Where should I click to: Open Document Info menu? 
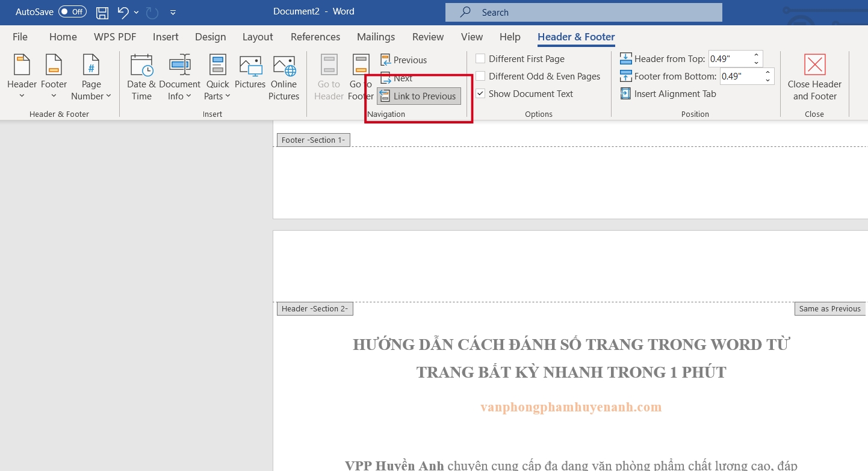(179, 76)
